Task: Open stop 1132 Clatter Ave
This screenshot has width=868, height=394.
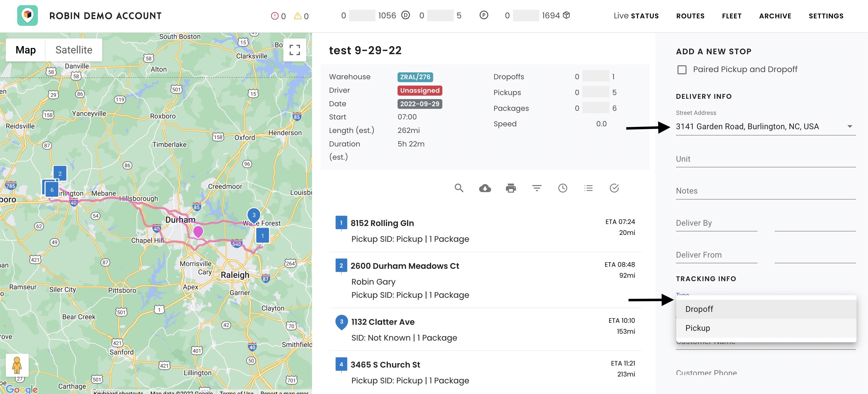Action: point(382,322)
